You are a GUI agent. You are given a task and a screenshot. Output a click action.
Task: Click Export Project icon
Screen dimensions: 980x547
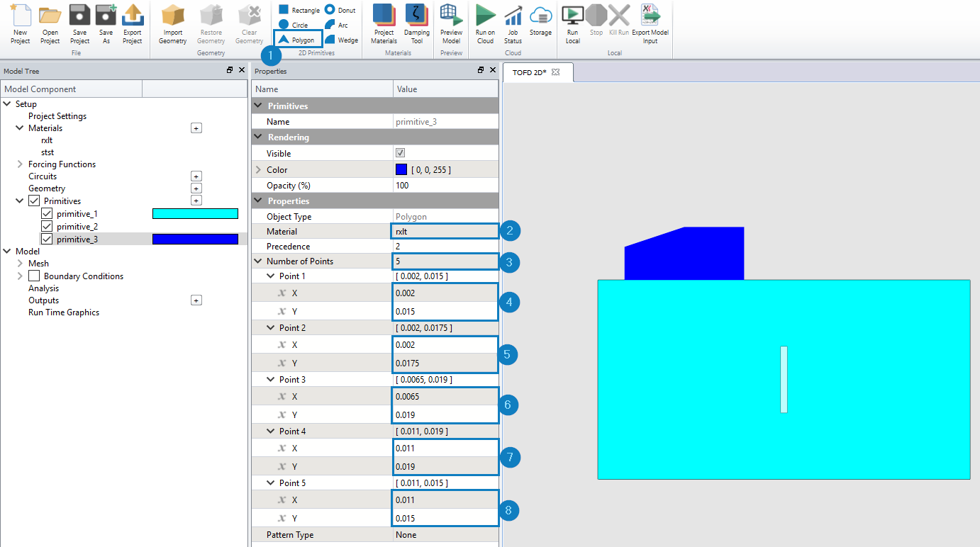[133, 16]
